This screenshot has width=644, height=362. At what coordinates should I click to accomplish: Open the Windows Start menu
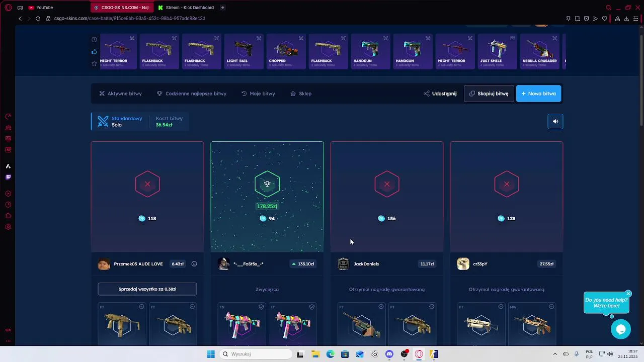[211, 354]
